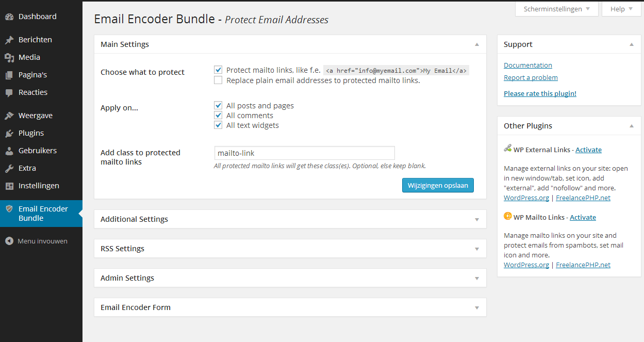Click the Menu invouwen collapse arrow icon
Viewport: 644px width, 342px height.
9,241
